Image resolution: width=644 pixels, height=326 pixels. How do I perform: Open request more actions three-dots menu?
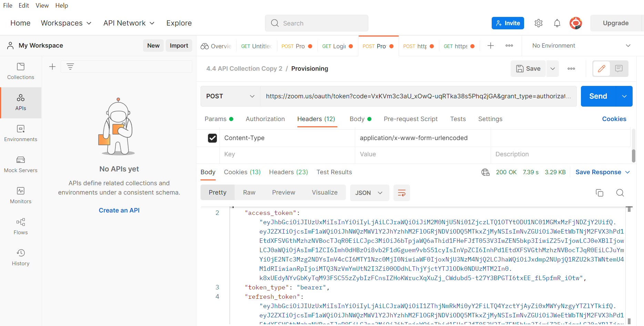click(571, 69)
